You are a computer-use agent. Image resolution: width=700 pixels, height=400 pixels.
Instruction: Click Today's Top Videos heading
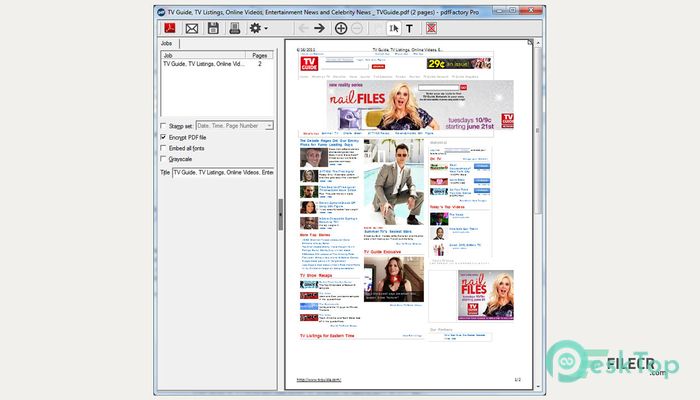click(x=447, y=207)
